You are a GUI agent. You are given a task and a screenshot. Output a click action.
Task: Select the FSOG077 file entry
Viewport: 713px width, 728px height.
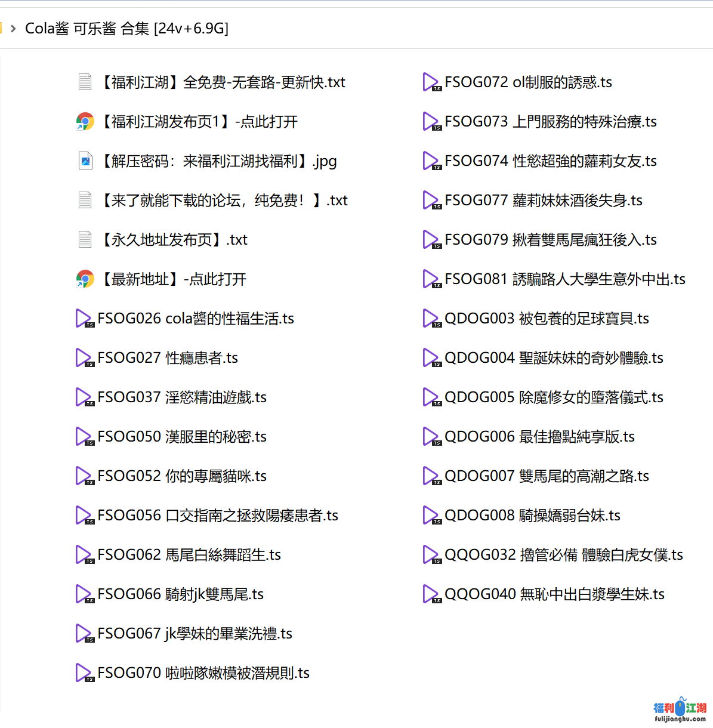tap(543, 200)
